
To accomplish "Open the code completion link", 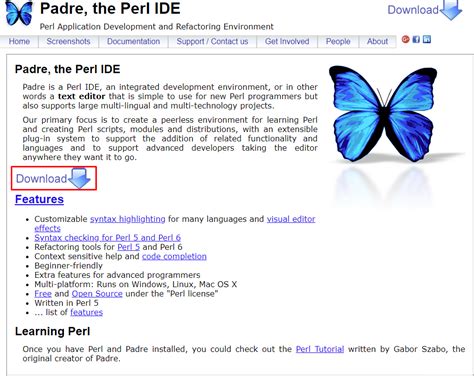I will 174,256.
